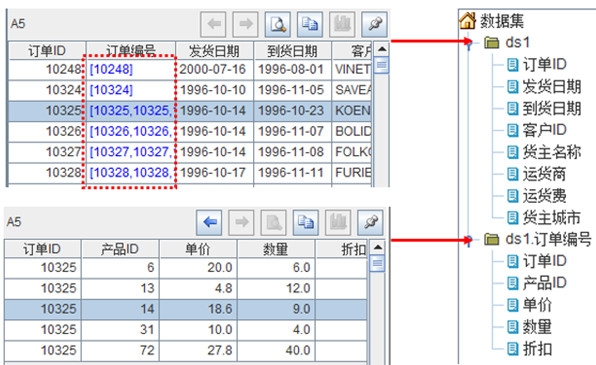Open the [10326,10326, order link
This screenshot has height=365, width=596.
130,131
